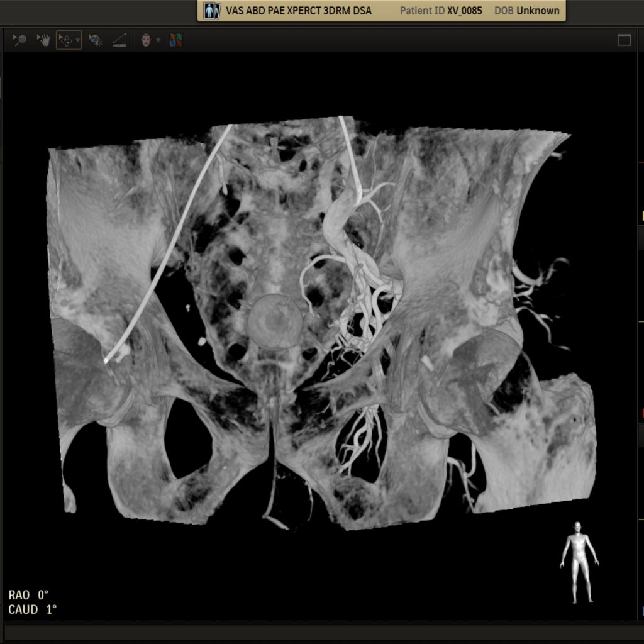Select the zoom magnifier tool
644x644 pixels.
19,40
